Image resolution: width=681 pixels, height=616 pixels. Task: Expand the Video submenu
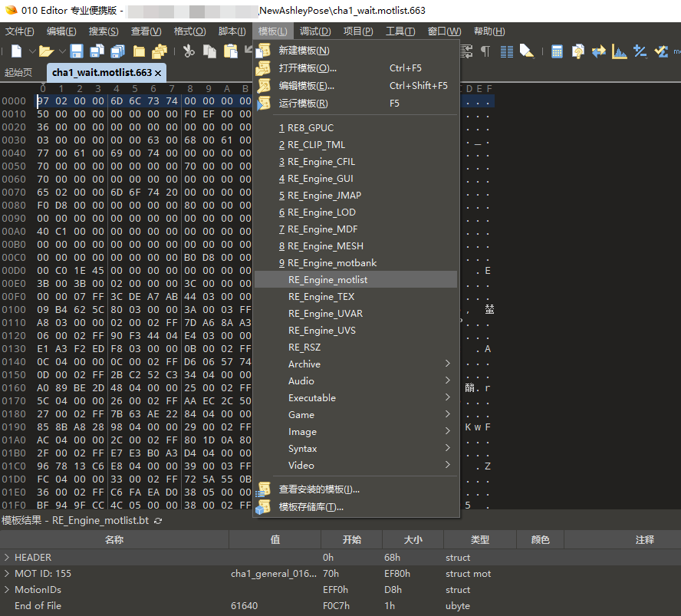355,465
